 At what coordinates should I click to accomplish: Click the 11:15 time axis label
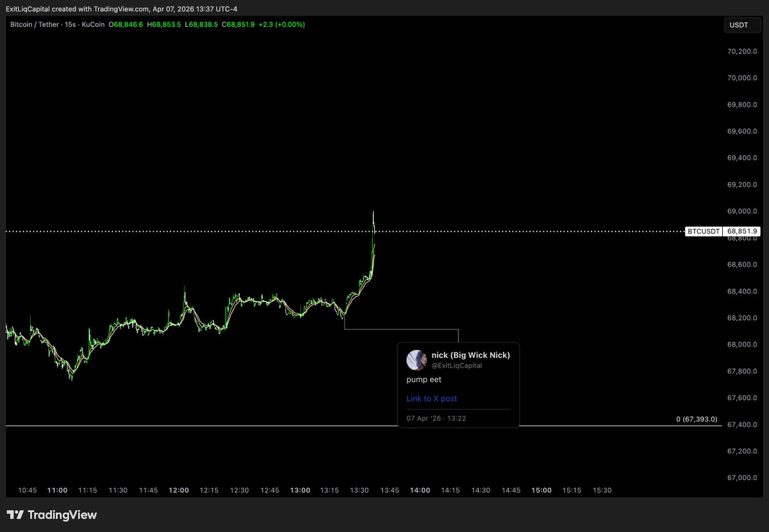88,490
